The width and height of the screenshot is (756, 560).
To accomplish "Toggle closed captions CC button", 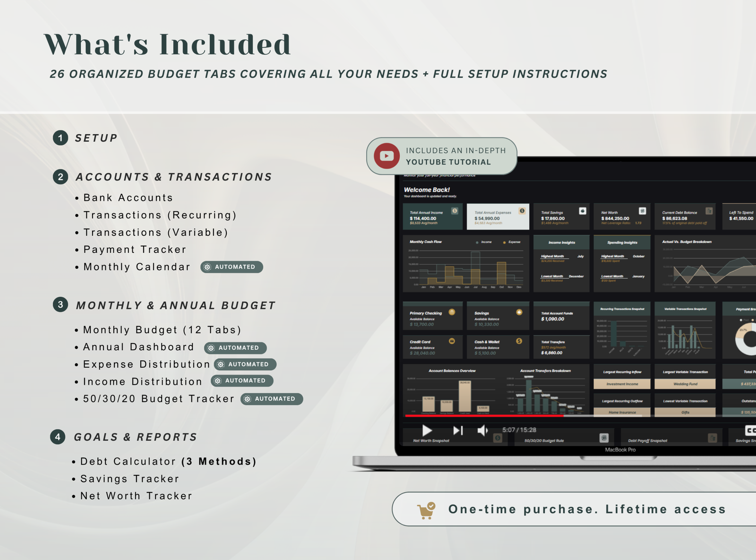I will (750, 431).
